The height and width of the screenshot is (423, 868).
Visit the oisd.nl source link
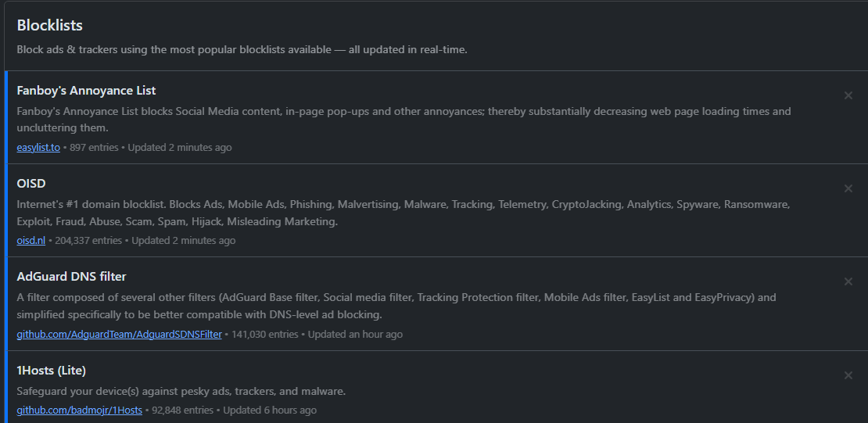click(x=31, y=240)
